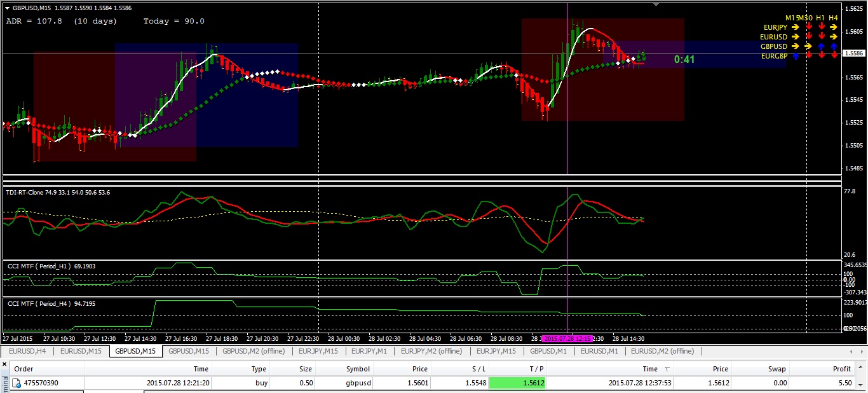Click the green highlighted T/P value 1.5612
The image size is (868, 393).
tap(517, 383)
